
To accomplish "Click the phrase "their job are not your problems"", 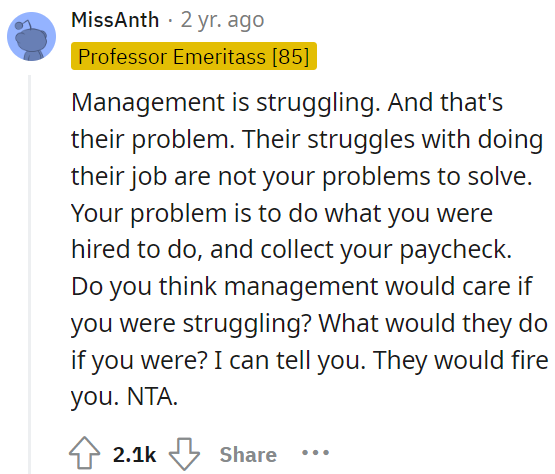I will [251, 176].
